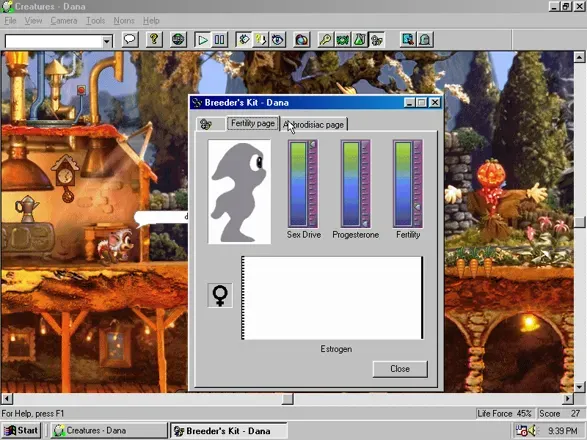Image resolution: width=587 pixels, height=440 pixels.
Task: Click the blue monitor toolbar icon
Action: tap(408, 40)
